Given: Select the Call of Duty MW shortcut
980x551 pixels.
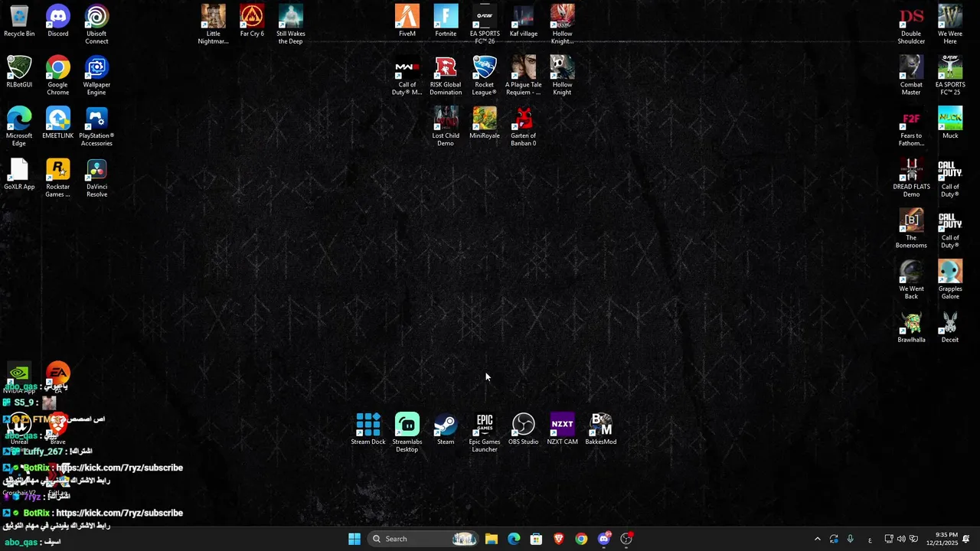Looking at the screenshot, I should [x=407, y=76].
